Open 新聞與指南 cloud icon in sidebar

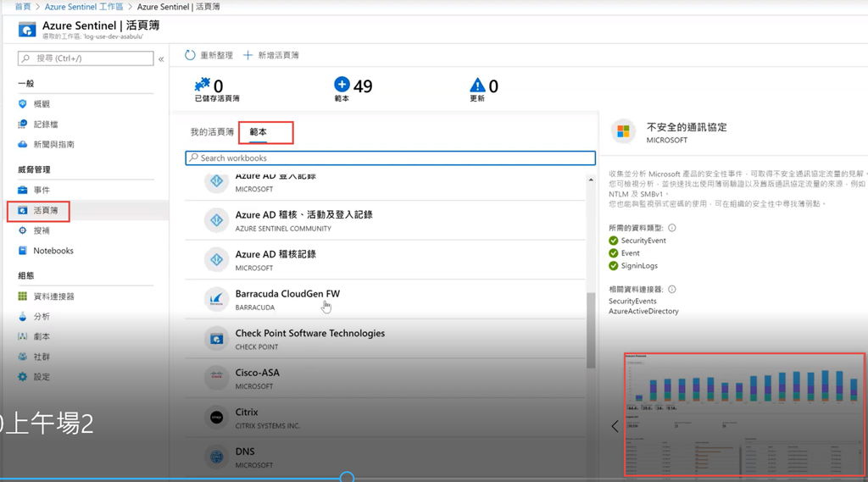(x=22, y=145)
